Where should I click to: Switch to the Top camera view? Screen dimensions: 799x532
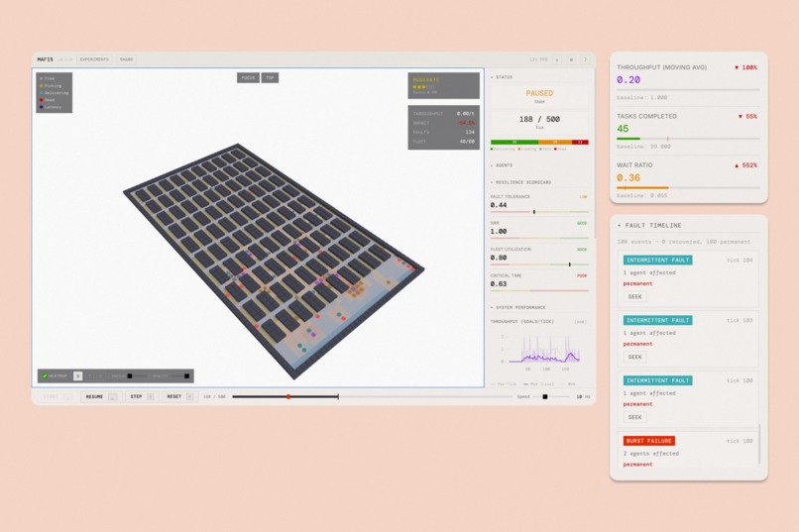point(270,78)
